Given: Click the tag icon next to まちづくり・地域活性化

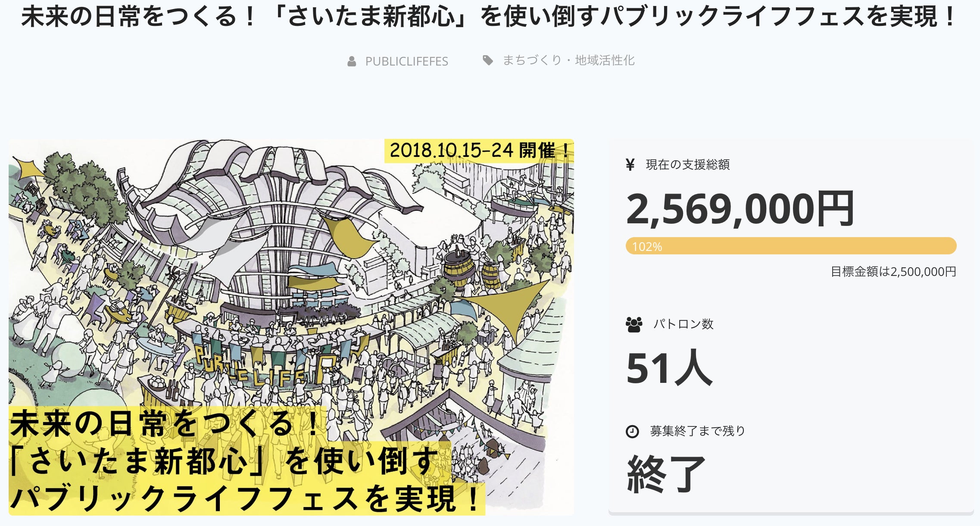Looking at the screenshot, I should pyautogui.click(x=488, y=60).
